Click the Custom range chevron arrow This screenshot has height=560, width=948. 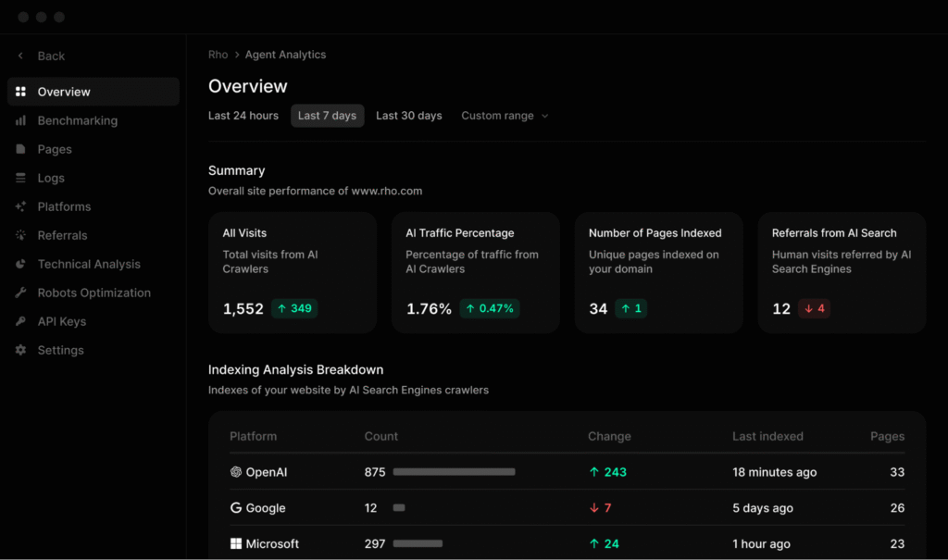[x=544, y=116]
